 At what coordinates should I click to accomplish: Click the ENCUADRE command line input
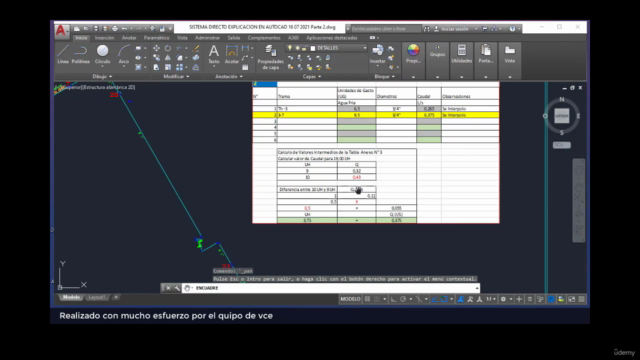pyautogui.click(x=335, y=288)
